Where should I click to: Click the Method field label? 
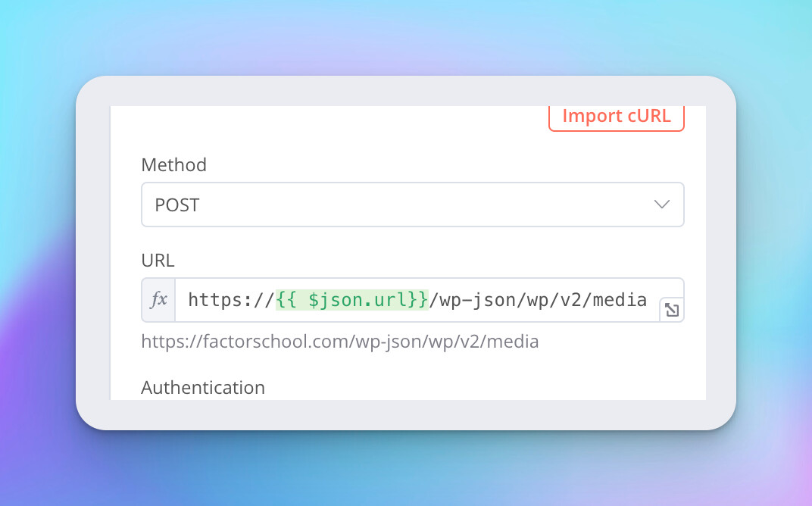click(x=173, y=164)
